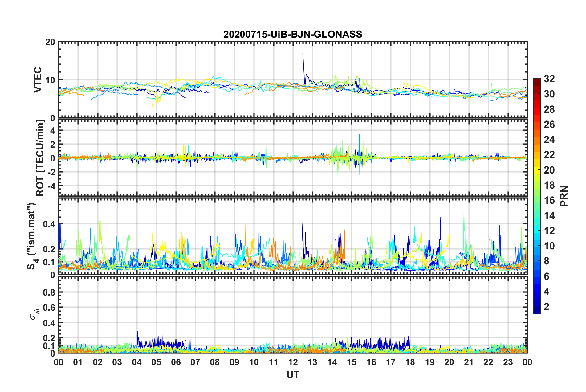Click the sigma phi axis label

tap(35, 314)
